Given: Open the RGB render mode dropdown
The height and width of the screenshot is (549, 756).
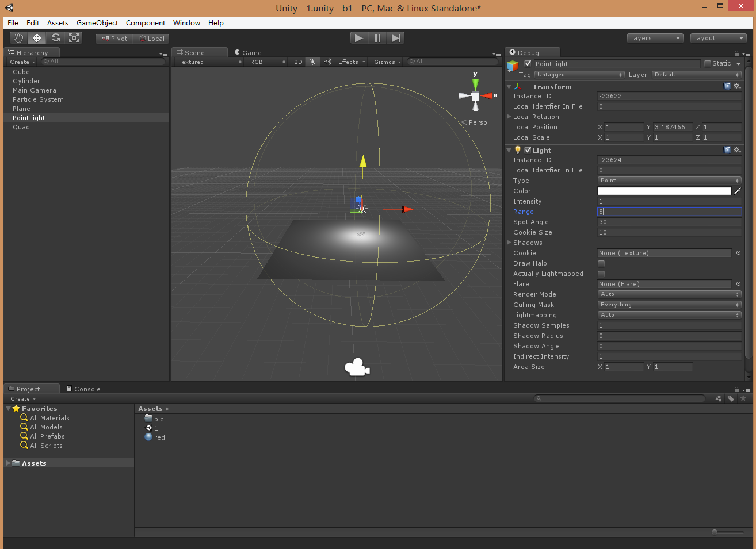Looking at the screenshot, I should [x=268, y=62].
